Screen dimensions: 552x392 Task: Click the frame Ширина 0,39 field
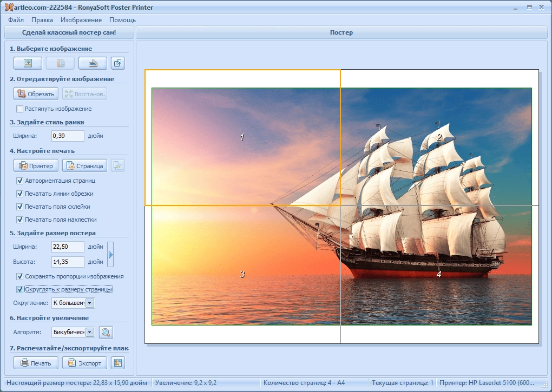(68, 136)
